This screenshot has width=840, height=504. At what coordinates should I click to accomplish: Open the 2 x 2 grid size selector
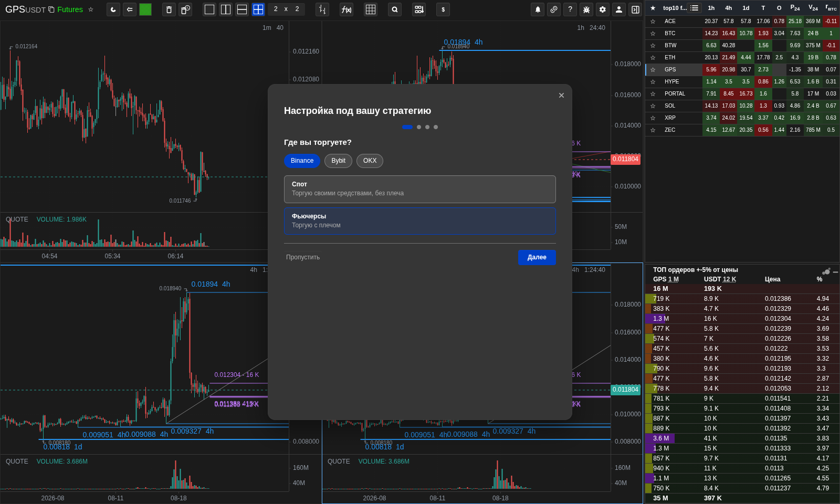(286, 9)
